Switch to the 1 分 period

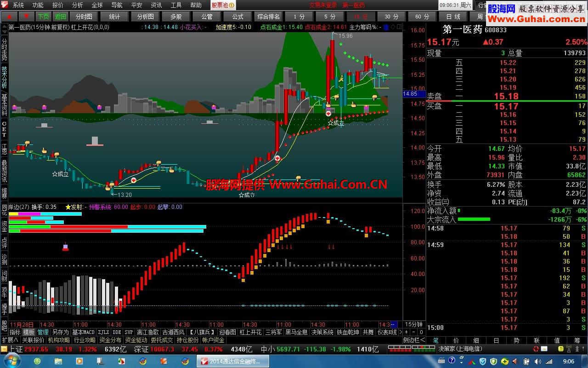pyautogui.click(x=299, y=16)
